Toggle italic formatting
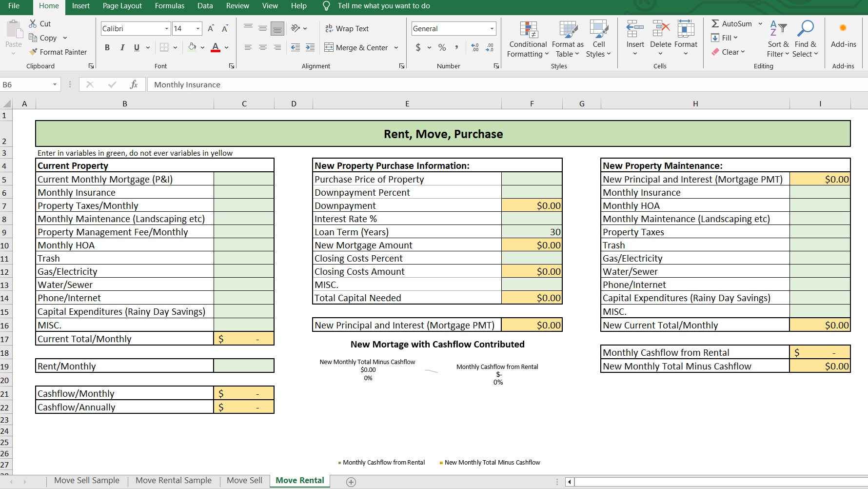 click(x=122, y=47)
